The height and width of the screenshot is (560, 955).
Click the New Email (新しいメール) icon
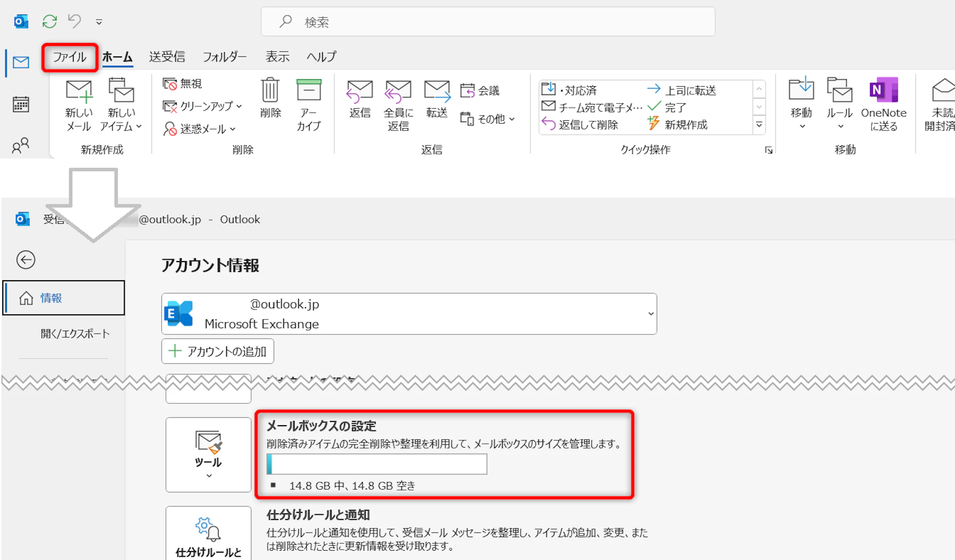pyautogui.click(x=79, y=91)
